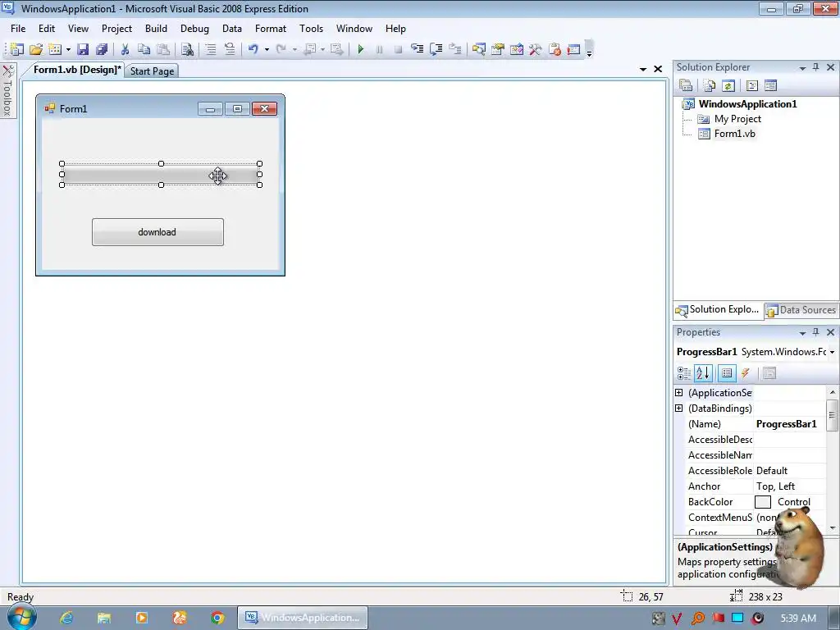Click the Copy toolbar icon

pos(144,49)
